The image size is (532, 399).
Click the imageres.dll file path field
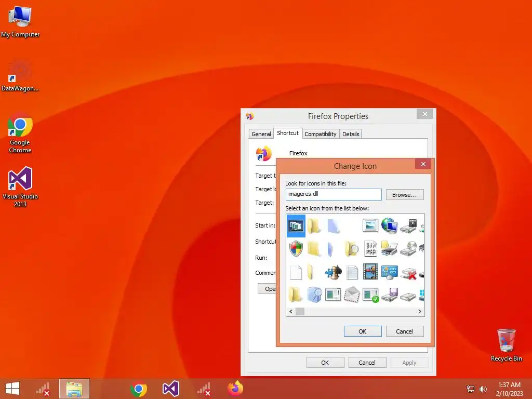(334, 194)
